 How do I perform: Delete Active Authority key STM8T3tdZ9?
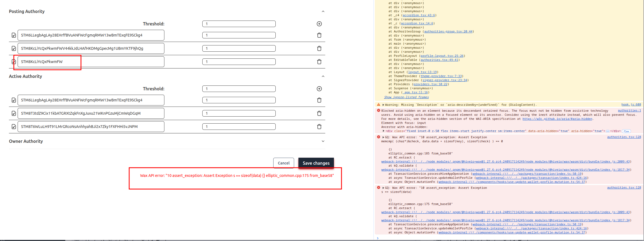tap(319, 113)
